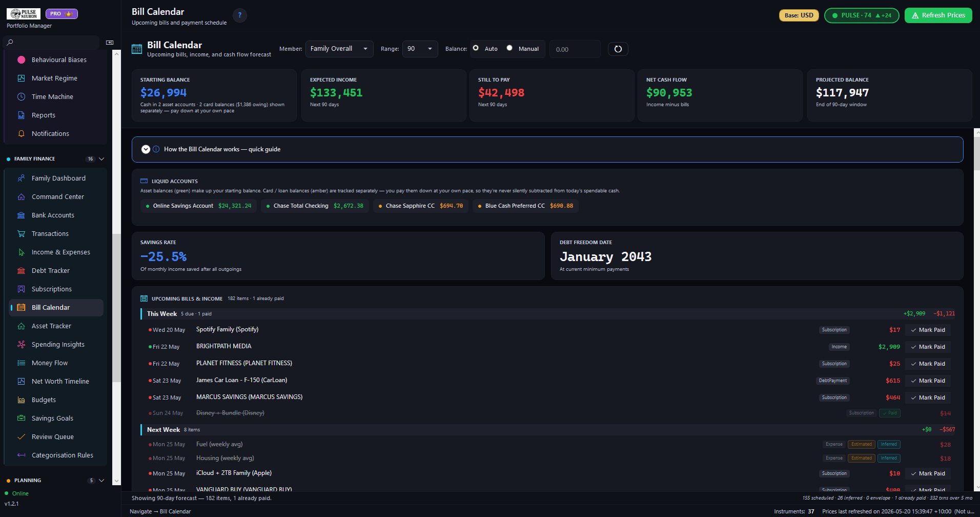The height and width of the screenshot is (517, 980).
Task: Click the Savings Goals icon
Action: [21, 418]
